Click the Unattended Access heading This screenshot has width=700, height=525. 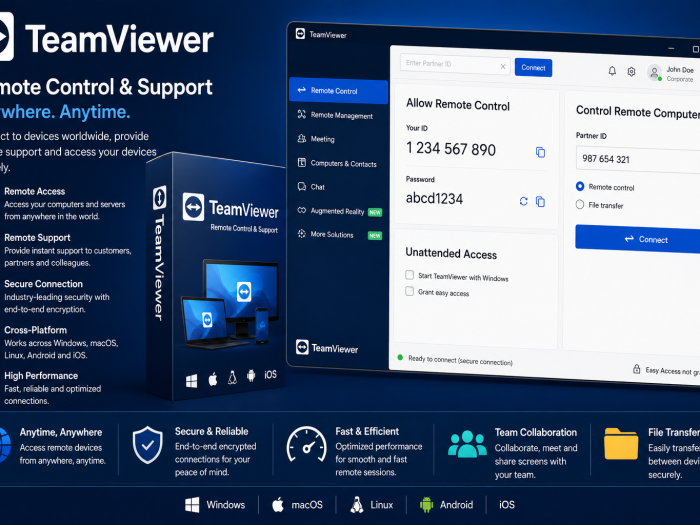pos(451,254)
